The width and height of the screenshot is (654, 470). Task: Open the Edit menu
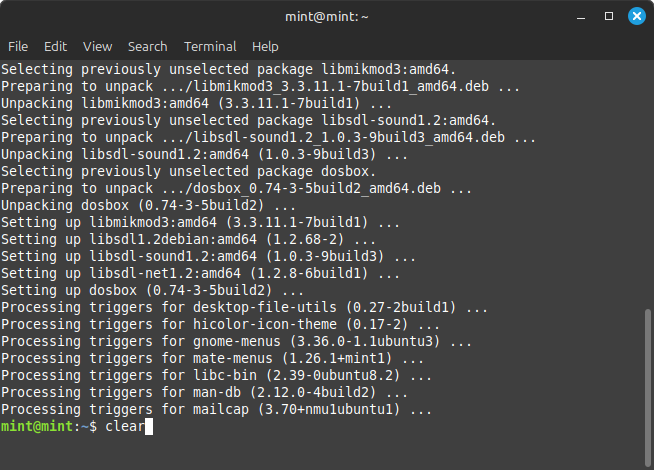coord(55,46)
